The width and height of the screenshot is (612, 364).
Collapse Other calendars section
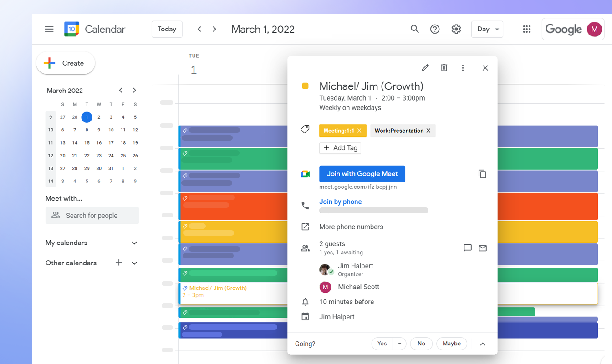(x=134, y=263)
